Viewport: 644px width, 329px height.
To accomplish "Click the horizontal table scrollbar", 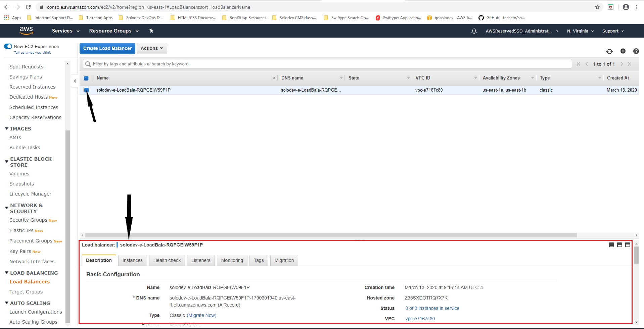I will 331,235.
